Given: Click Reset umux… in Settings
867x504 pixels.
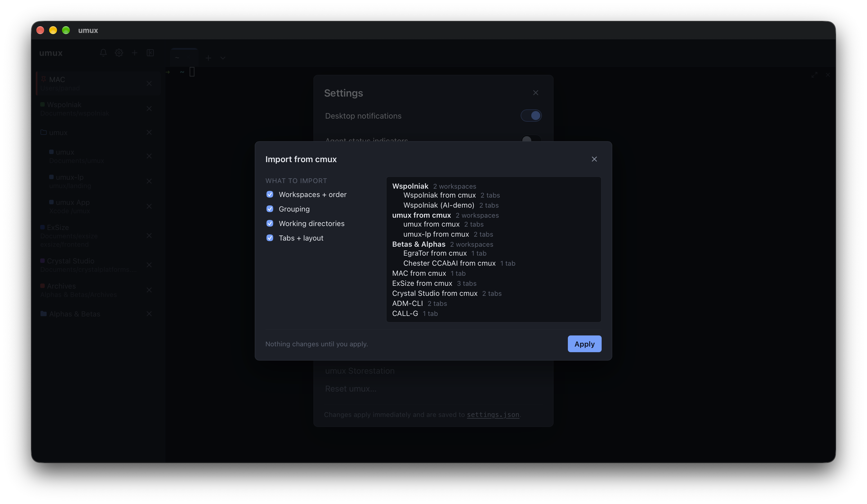Looking at the screenshot, I should [351, 388].
